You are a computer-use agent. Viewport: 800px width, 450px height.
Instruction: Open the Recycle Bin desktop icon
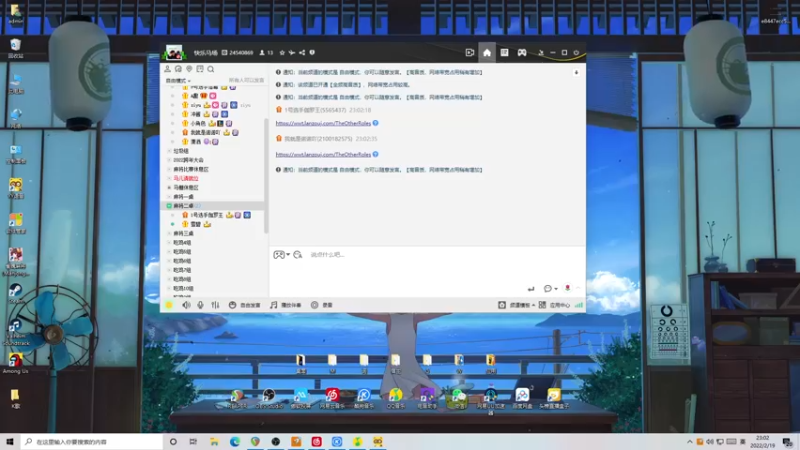click(x=15, y=48)
